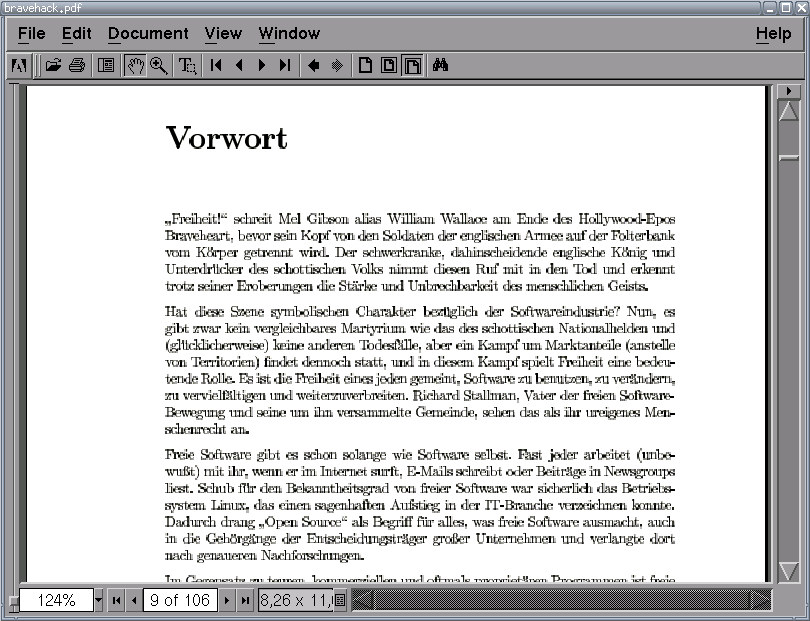
Task: Go to previous page in status bar
Action: (134, 600)
